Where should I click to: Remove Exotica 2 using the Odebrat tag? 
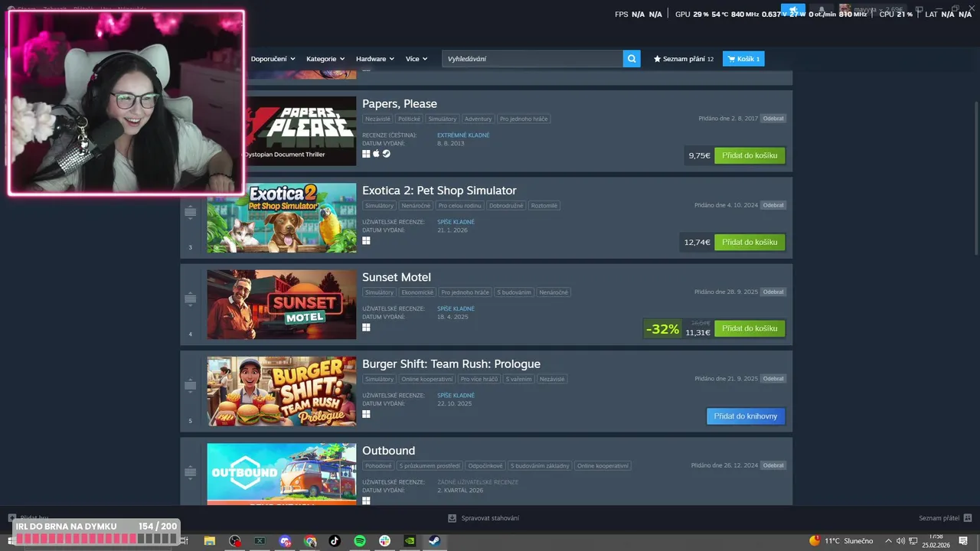[x=773, y=205]
